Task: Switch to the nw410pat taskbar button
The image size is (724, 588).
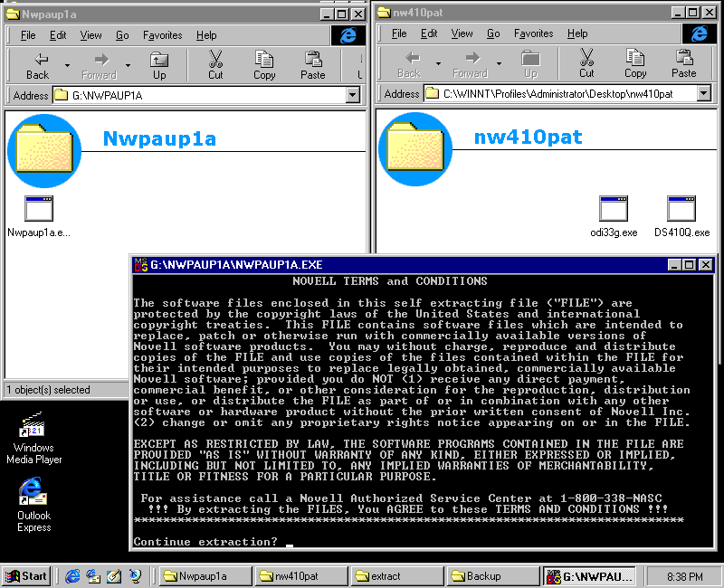Action: (301, 576)
